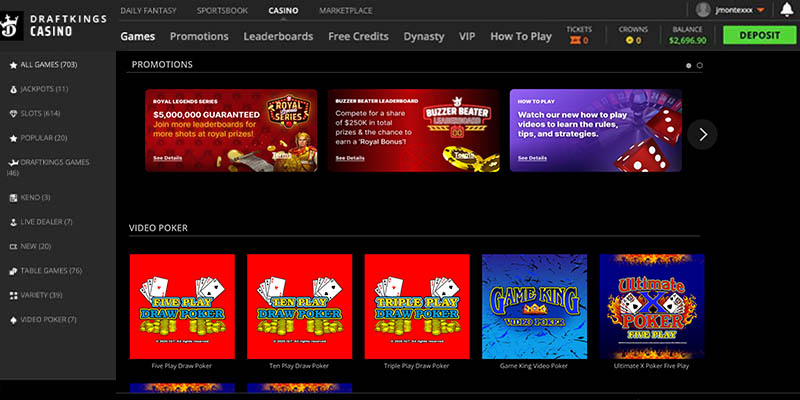The image size is (800, 400).
Task: Open the Marketplace tab
Action: (345, 10)
